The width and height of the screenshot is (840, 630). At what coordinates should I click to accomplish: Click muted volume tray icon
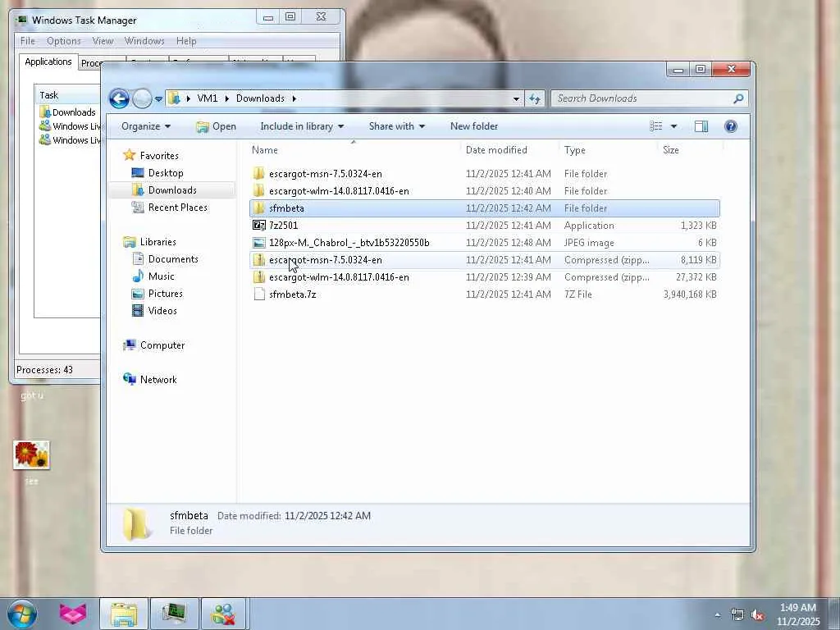757,615
